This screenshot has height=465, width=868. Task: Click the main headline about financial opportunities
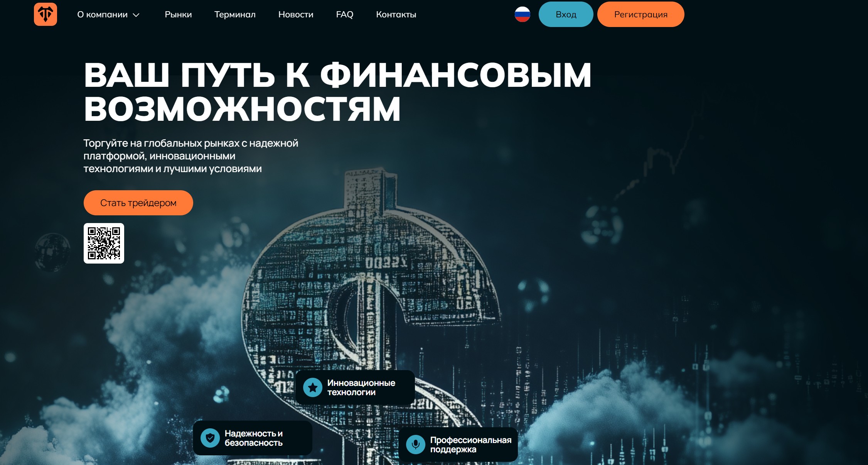coord(337,92)
